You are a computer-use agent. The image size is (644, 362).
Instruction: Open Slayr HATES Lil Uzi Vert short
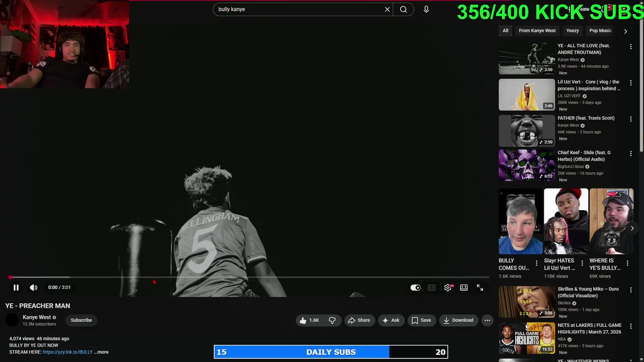pyautogui.click(x=566, y=221)
